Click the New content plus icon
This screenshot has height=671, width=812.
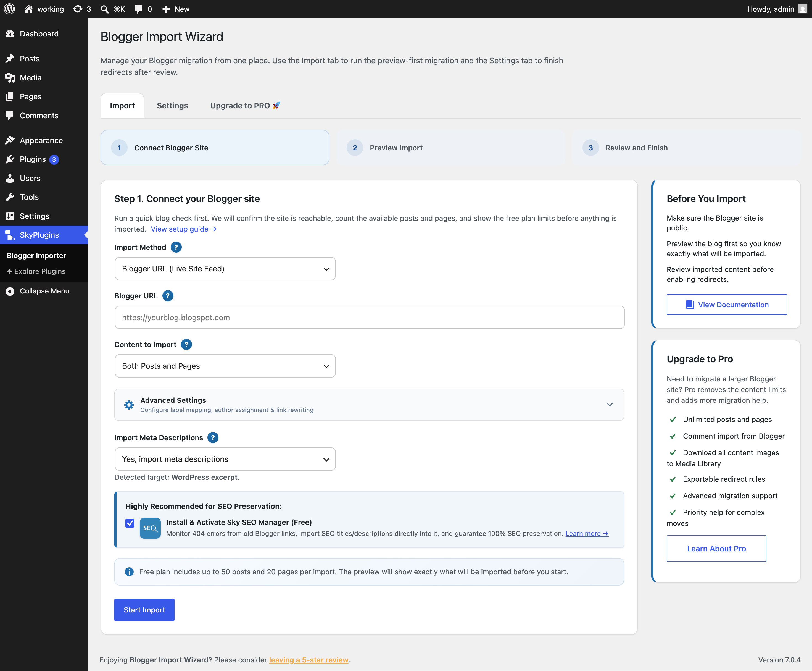166,9
